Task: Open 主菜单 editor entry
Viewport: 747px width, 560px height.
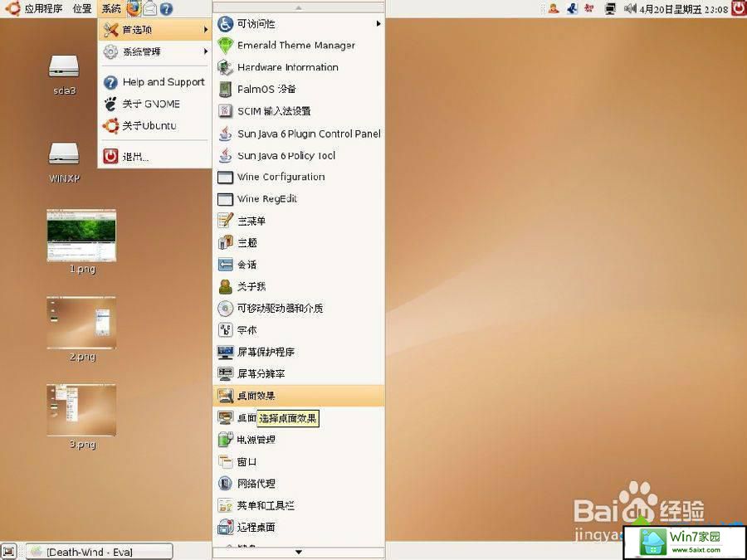Action: [299, 221]
